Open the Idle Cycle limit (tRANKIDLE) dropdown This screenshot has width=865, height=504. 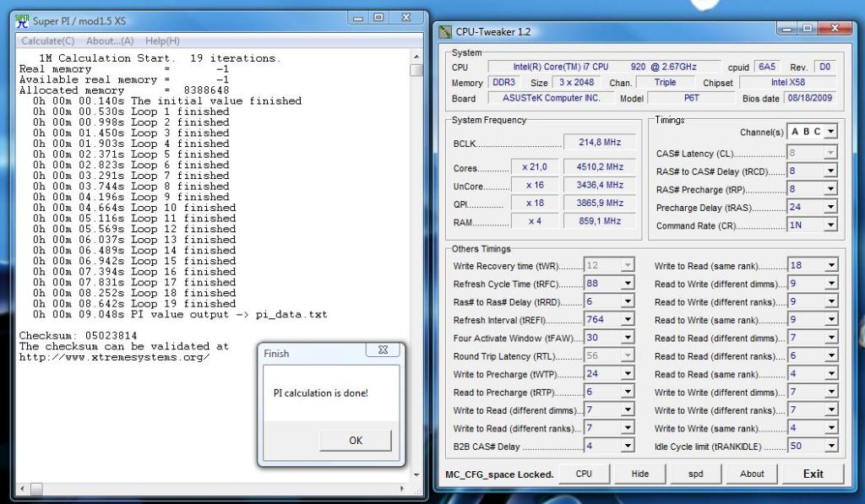pyautogui.click(x=831, y=446)
